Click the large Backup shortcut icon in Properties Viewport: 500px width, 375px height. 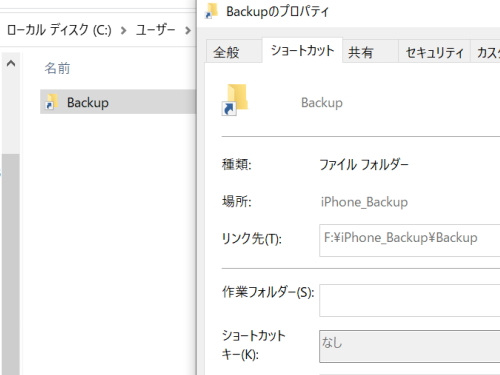tap(235, 100)
